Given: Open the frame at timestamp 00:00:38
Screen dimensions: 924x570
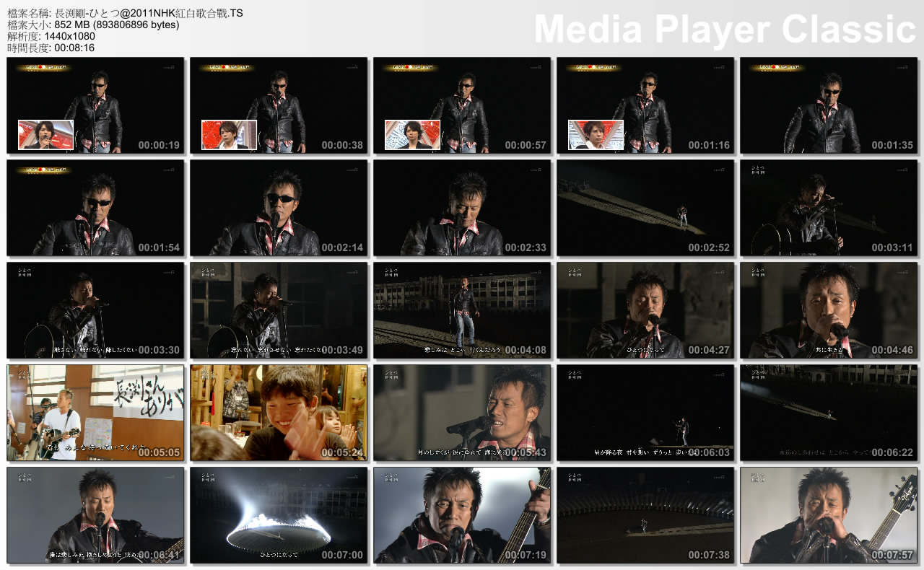Looking at the screenshot, I should pyautogui.click(x=279, y=105).
